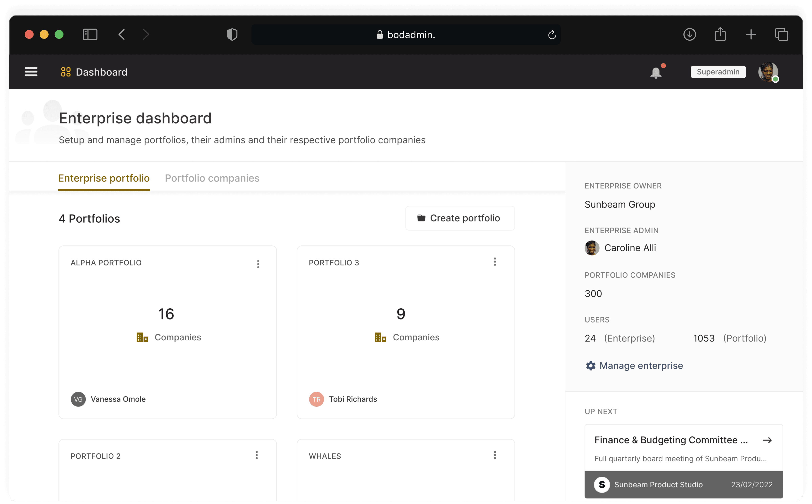This screenshot has width=812, height=504.
Task: Click Tobi Richards' TR avatar
Action: [x=316, y=399]
